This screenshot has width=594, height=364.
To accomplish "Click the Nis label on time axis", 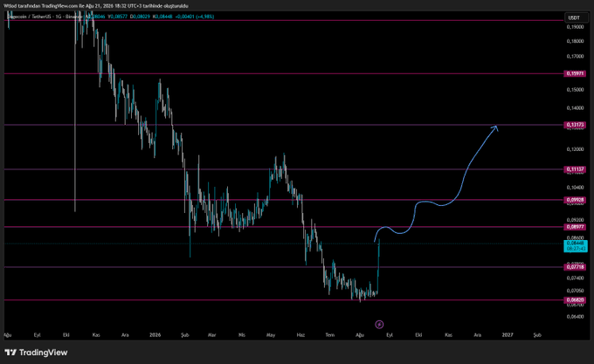I will point(242,335).
